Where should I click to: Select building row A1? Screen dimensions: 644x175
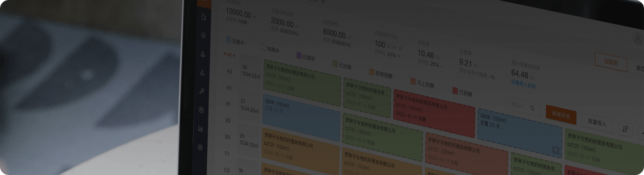coord(230,55)
